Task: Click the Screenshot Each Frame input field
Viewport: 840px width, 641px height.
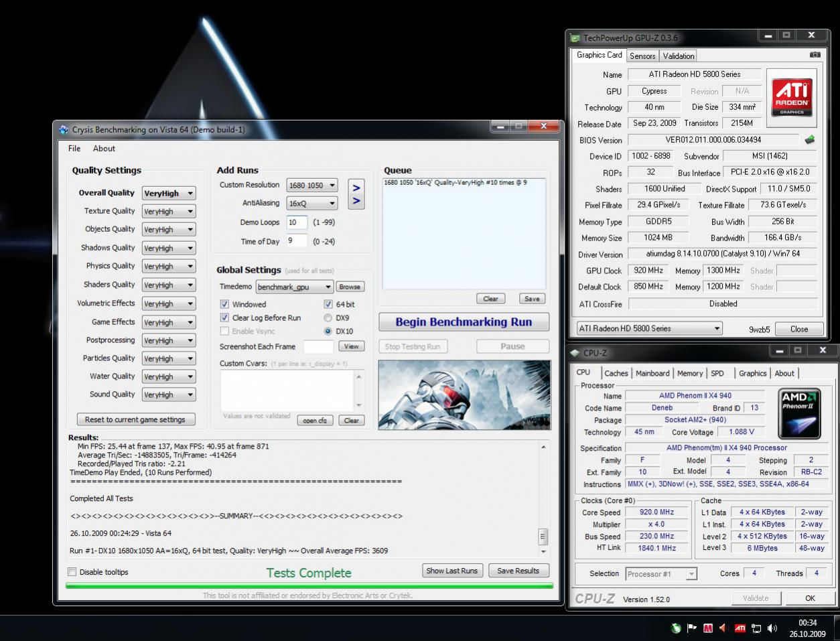Action: (x=318, y=346)
